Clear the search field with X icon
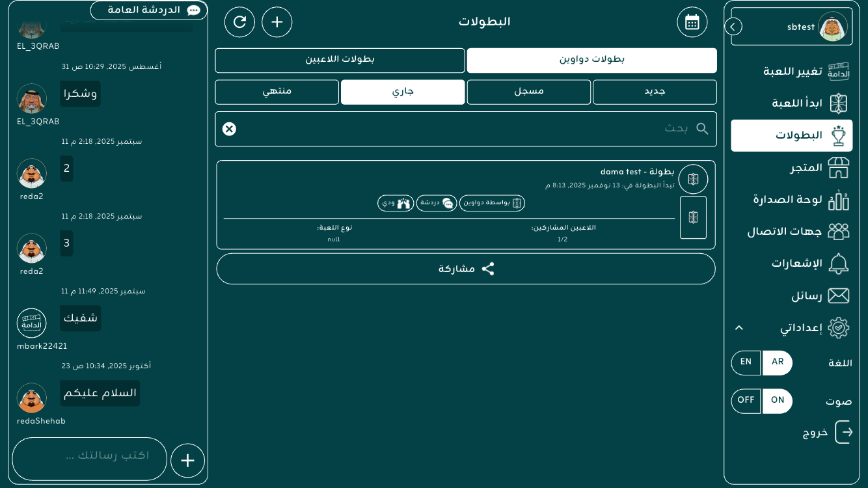 tap(229, 129)
